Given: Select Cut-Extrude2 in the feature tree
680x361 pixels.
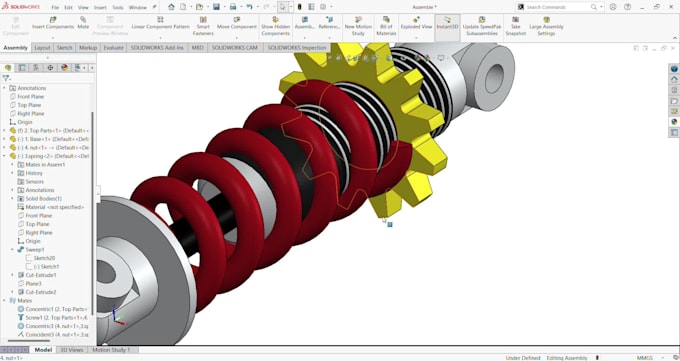Looking at the screenshot, I should click(41, 292).
